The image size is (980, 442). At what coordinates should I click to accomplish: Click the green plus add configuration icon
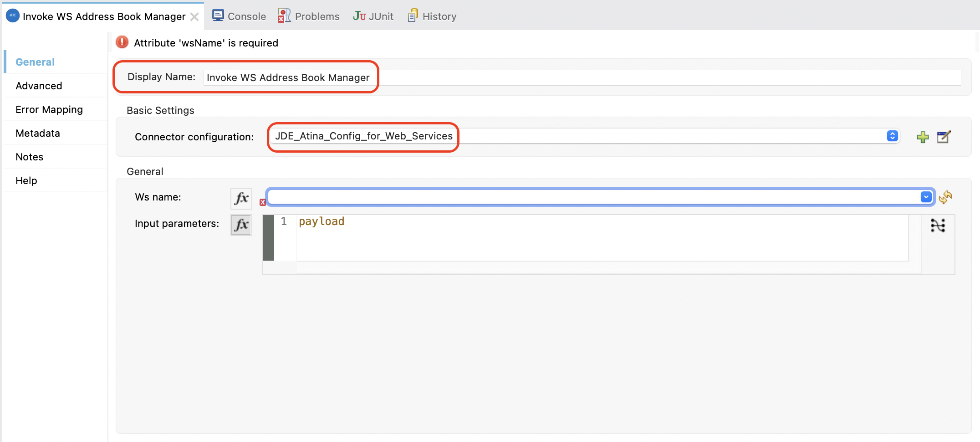pos(923,137)
